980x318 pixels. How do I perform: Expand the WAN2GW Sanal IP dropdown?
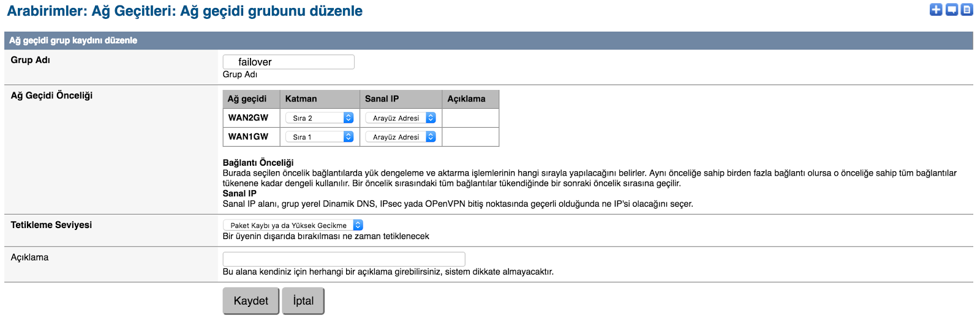[x=401, y=118]
